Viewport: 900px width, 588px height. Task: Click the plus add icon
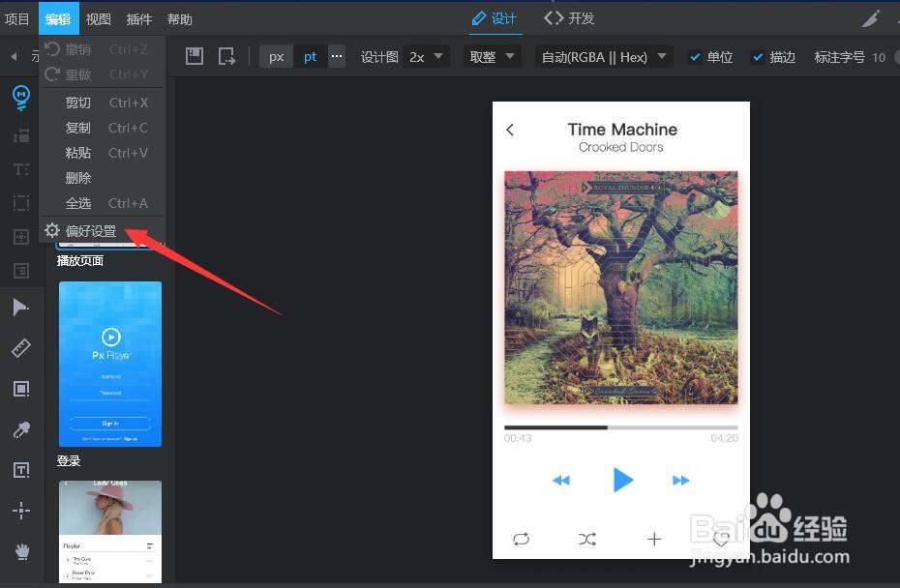[x=654, y=540]
